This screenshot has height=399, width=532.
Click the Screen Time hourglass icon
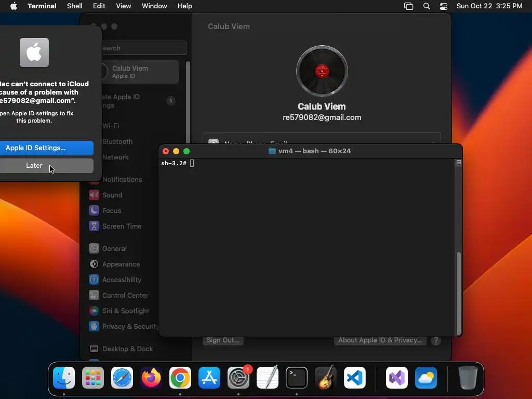(94, 226)
